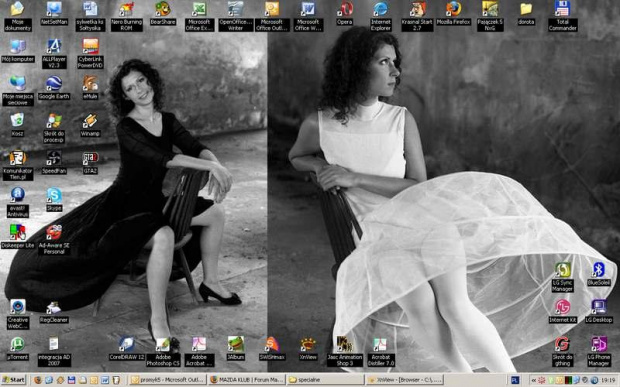Click the Start button on the taskbar
Screen dimensions: 620x387
click(13, 380)
